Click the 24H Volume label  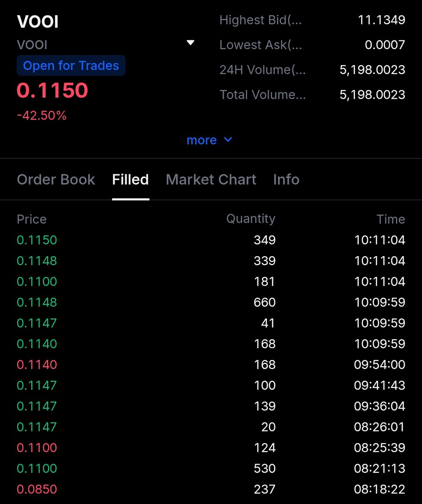point(262,70)
